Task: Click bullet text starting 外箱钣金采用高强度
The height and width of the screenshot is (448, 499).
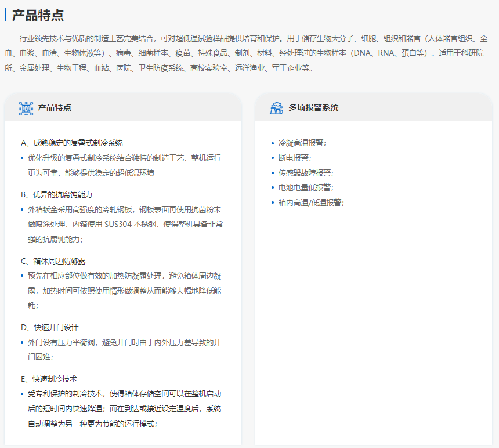Action: tap(125, 225)
